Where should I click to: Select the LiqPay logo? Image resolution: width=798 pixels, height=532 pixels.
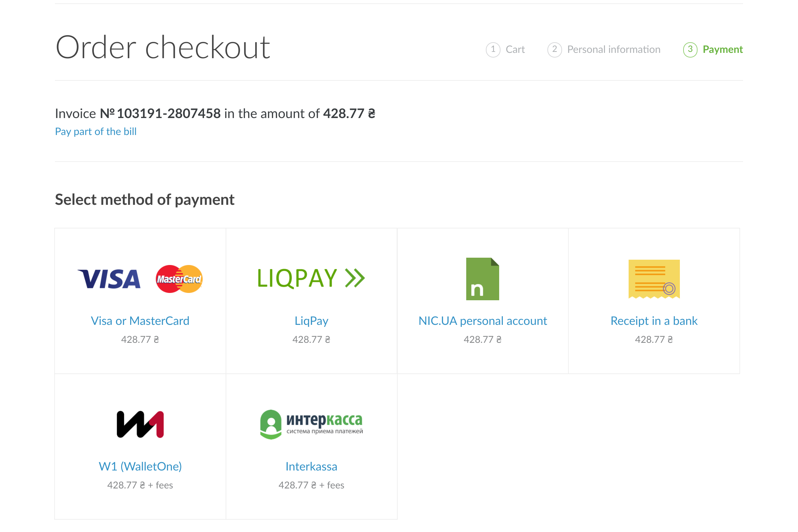(x=311, y=278)
